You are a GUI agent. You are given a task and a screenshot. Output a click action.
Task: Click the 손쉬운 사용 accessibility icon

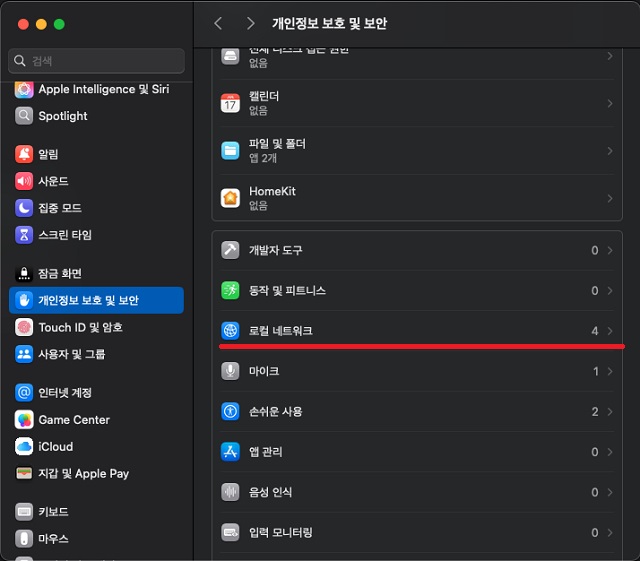pos(230,412)
